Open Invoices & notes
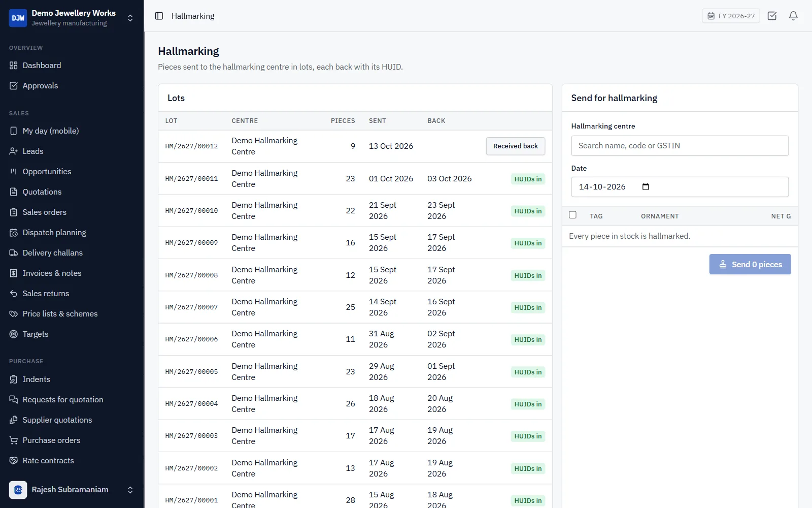Image resolution: width=812 pixels, height=508 pixels. point(72,273)
